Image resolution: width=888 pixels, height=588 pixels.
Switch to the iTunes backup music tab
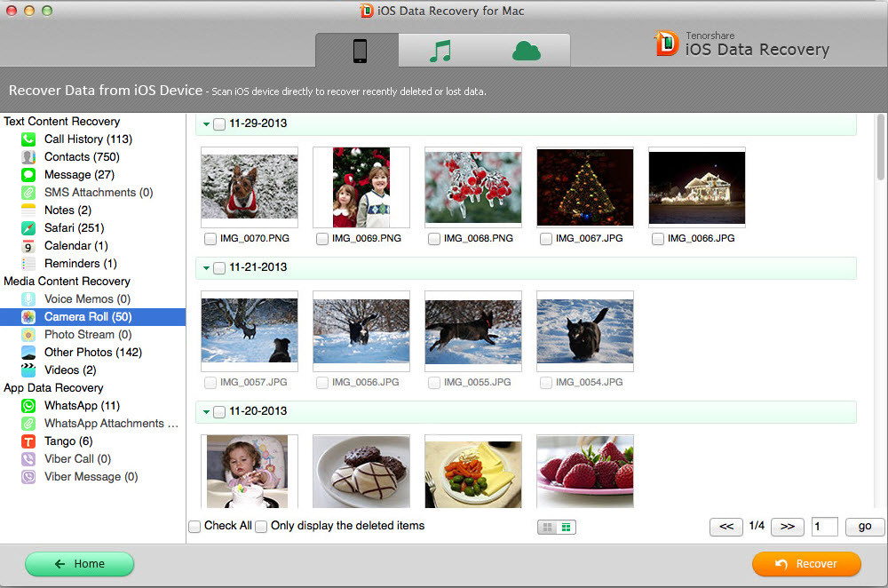(x=440, y=52)
